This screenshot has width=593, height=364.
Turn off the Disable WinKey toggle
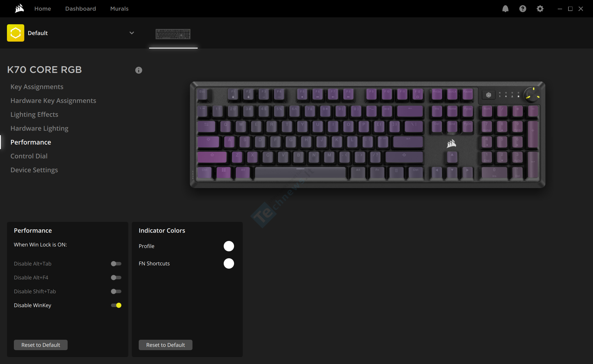[x=116, y=305]
